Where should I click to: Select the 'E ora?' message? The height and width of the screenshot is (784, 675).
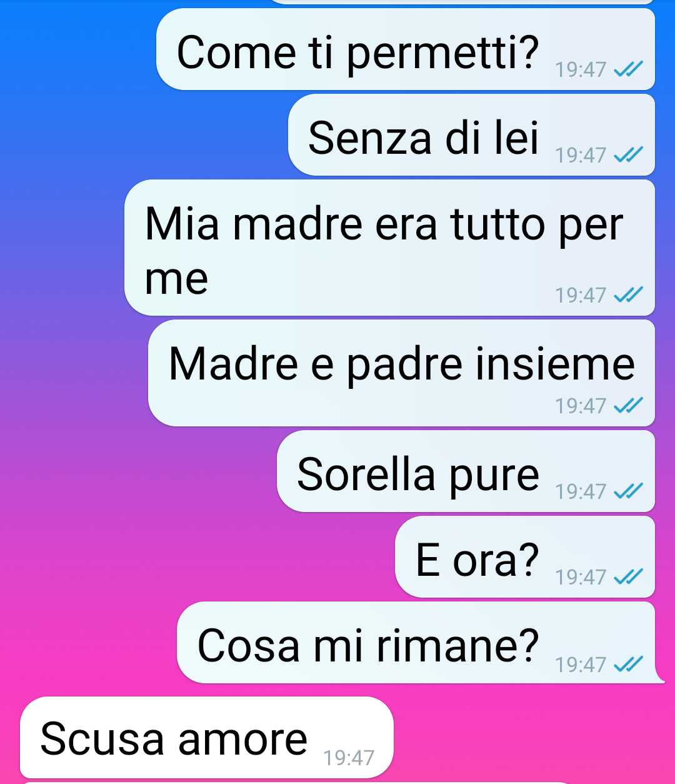525,556
